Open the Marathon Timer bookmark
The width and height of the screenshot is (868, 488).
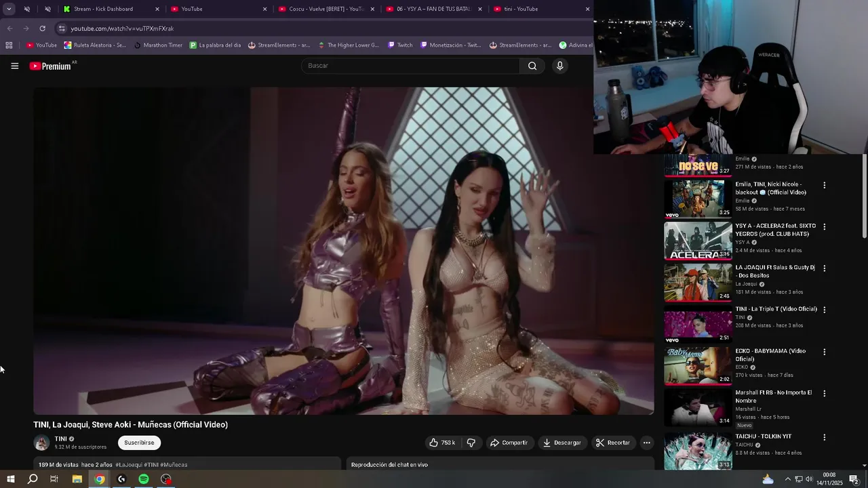pos(158,45)
